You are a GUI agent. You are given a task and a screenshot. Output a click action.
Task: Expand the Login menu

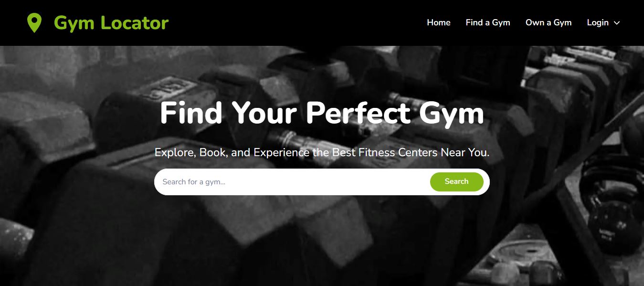click(603, 22)
